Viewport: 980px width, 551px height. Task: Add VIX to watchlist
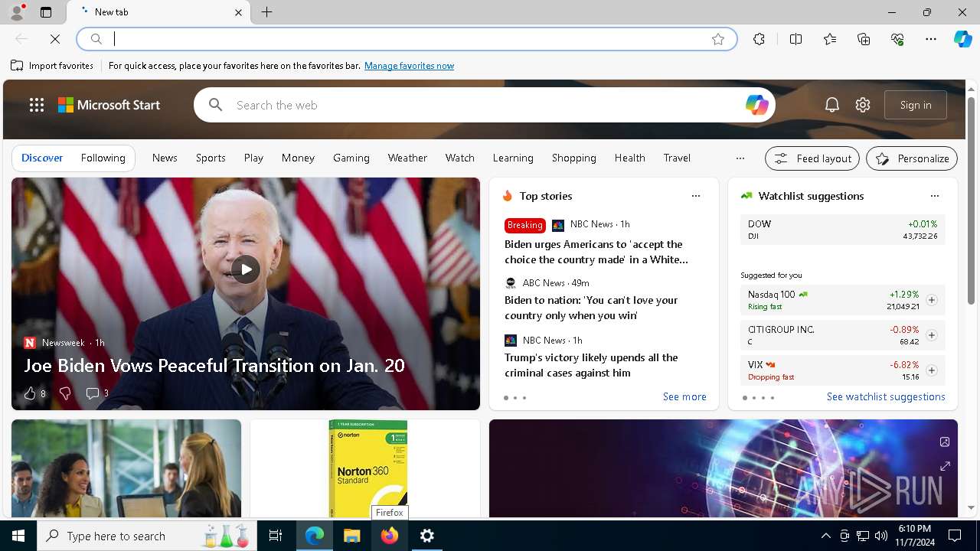[932, 370]
